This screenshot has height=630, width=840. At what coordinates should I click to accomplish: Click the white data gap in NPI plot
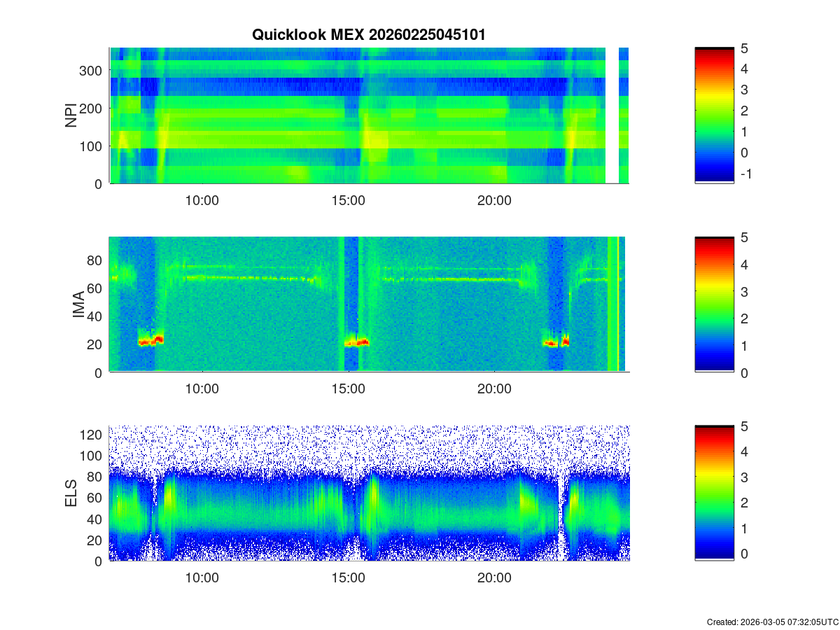[x=612, y=115]
